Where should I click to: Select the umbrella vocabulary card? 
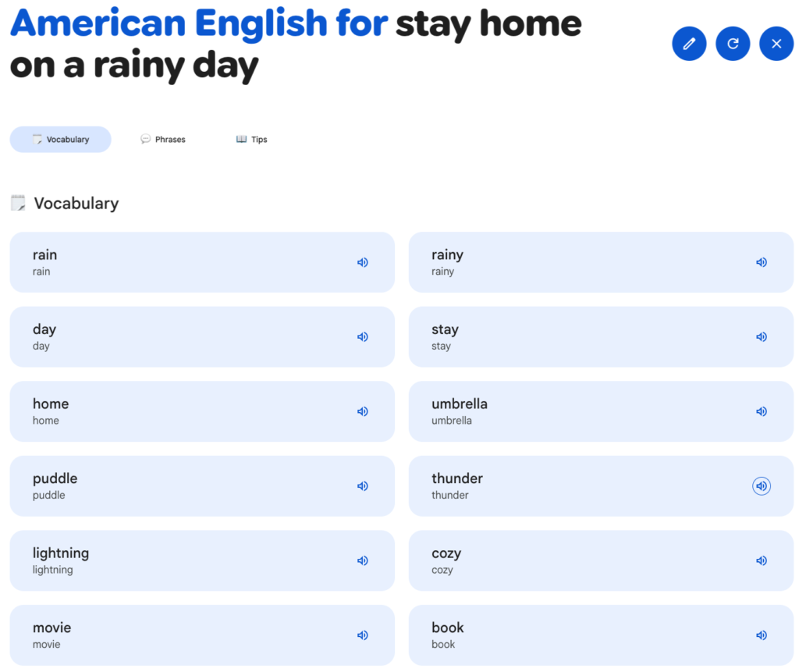click(601, 411)
